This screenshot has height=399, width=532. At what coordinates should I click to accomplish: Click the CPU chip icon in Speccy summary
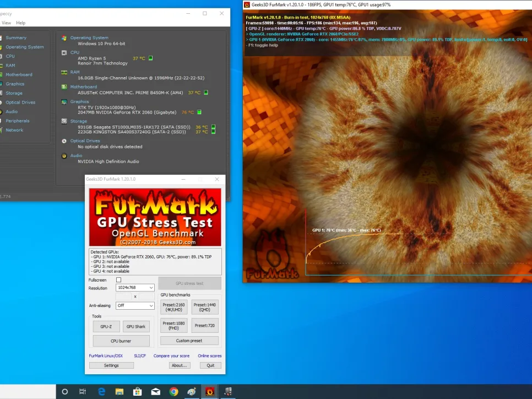point(64,53)
